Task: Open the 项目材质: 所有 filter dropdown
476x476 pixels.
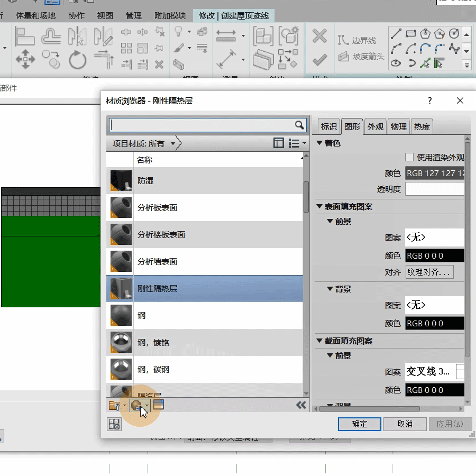Action: tap(173, 143)
